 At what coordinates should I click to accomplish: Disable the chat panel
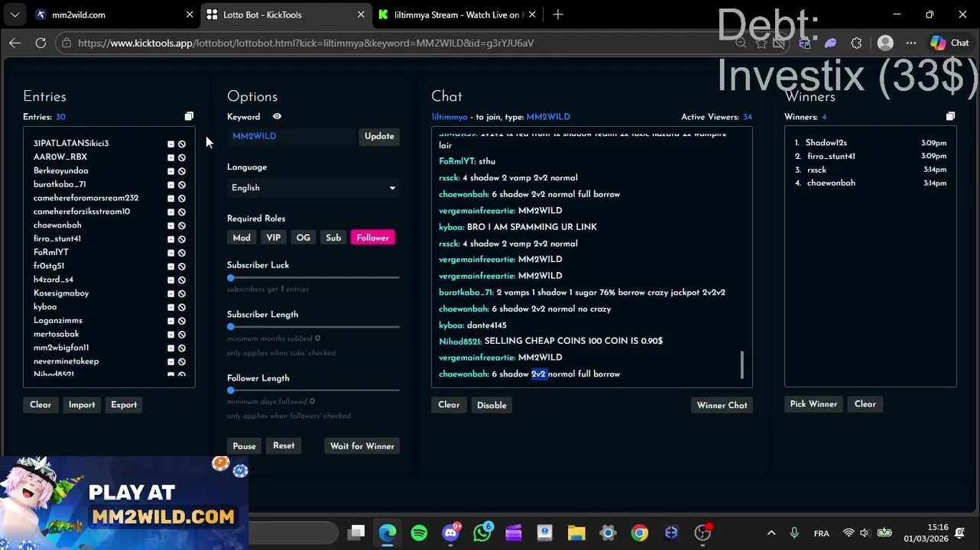[492, 405]
